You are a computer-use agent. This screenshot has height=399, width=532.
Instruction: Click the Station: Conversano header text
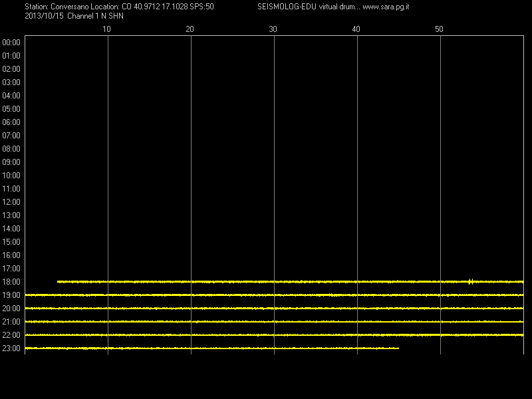[57, 7]
